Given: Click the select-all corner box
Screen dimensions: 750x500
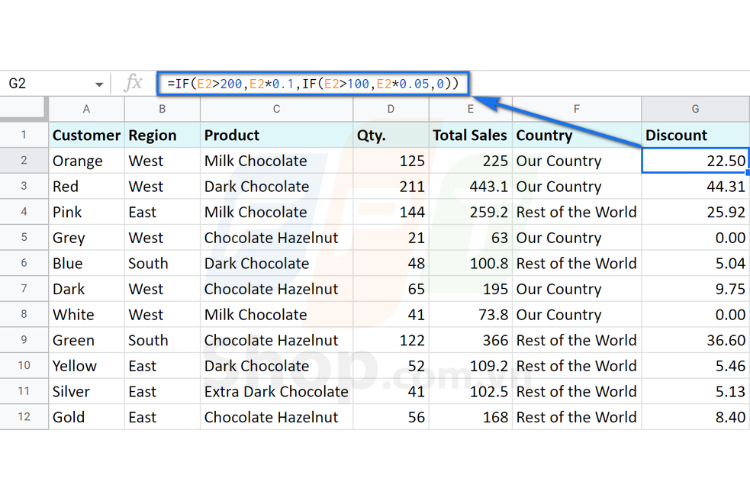Looking at the screenshot, I should (x=24, y=109).
